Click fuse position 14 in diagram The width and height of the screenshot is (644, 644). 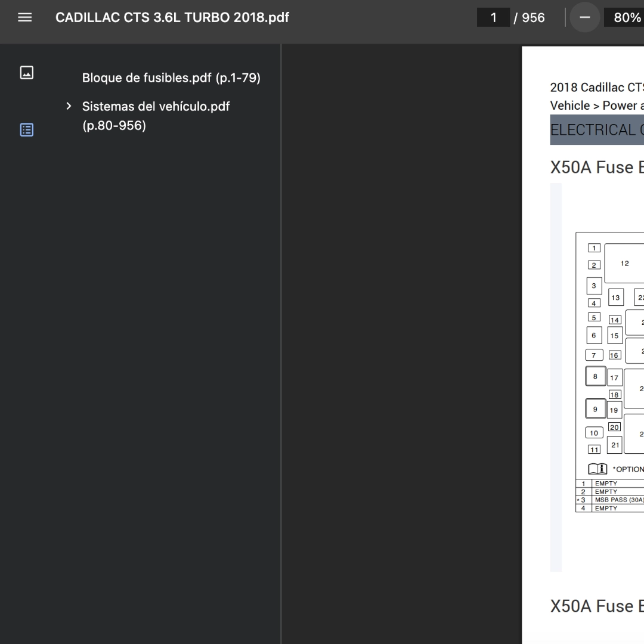point(615,320)
